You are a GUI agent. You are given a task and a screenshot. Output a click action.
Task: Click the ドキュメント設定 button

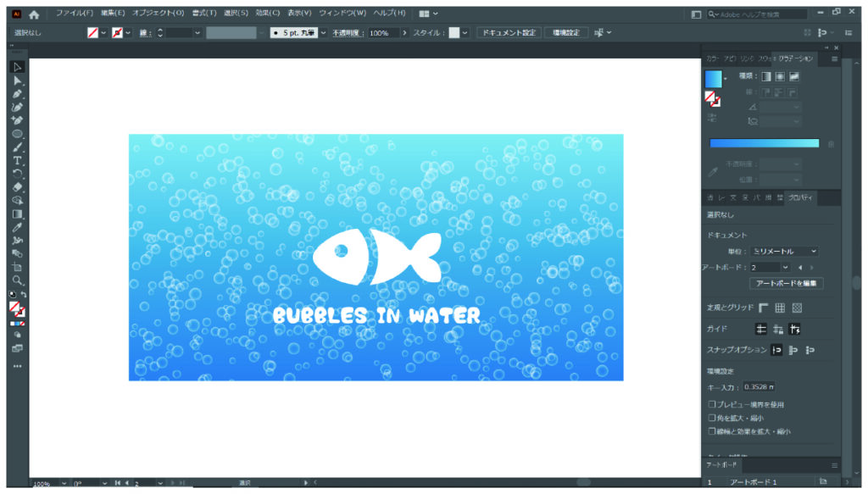pos(509,33)
